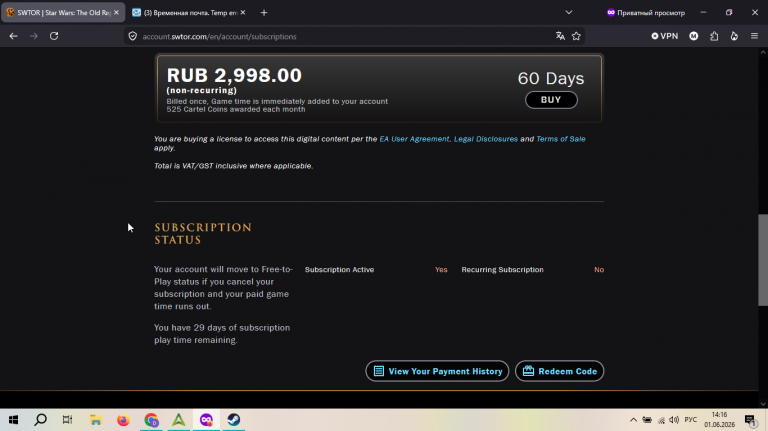The width and height of the screenshot is (768, 431).
Task: Click the page vertical scrollbar thumb
Action: (x=763, y=260)
